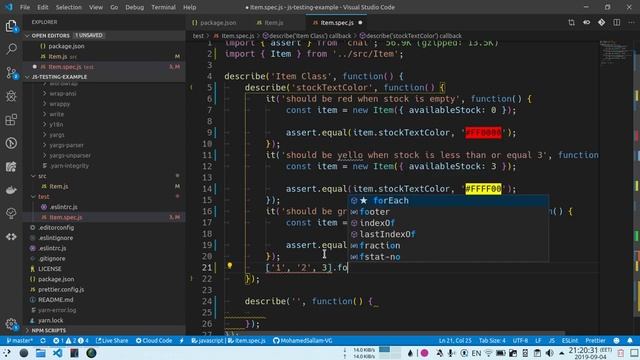Click 'Tab Size: 4' in status bar
The height and width of the screenshot is (360, 640).
[x=492, y=340]
